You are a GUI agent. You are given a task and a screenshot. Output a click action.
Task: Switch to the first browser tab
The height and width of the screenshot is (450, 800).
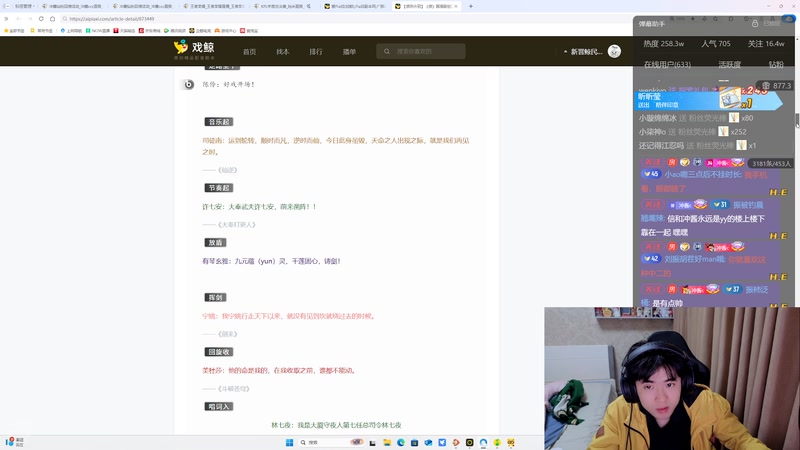[x=72, y=6]
